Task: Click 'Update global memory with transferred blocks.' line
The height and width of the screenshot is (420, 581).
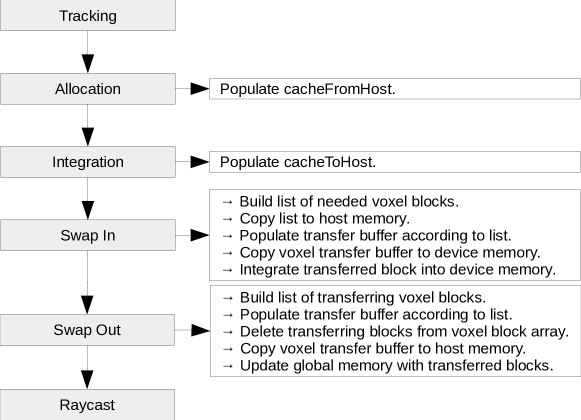Action: point(388,366)
